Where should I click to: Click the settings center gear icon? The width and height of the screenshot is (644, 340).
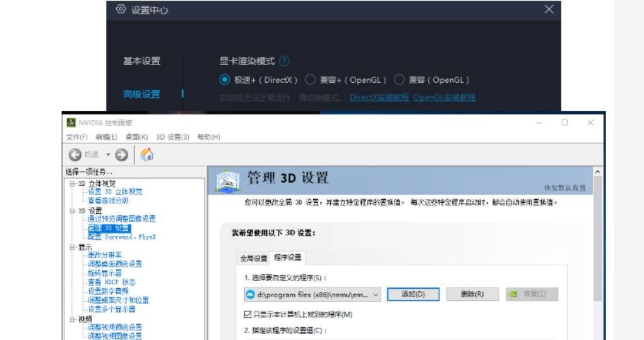pos(121,9)
